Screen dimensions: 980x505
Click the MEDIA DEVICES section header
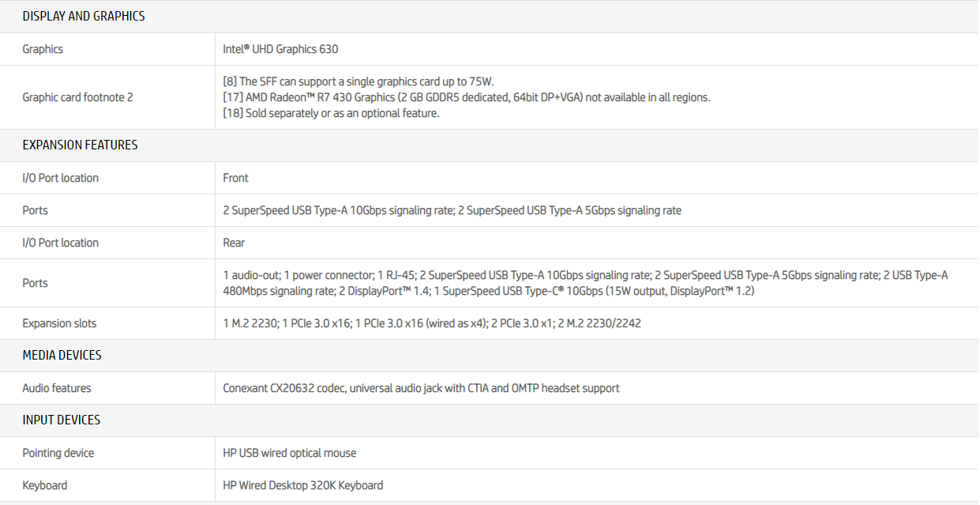(62, 356)
